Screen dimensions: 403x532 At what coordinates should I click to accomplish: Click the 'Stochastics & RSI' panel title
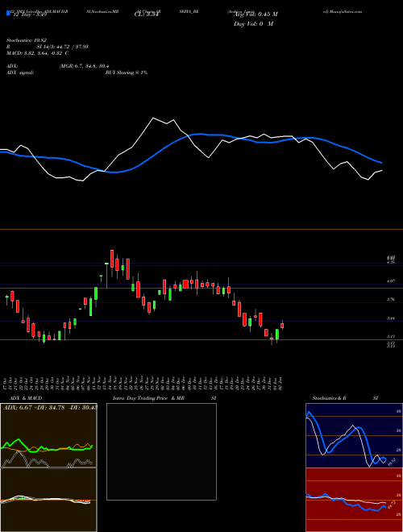(345, 398)
